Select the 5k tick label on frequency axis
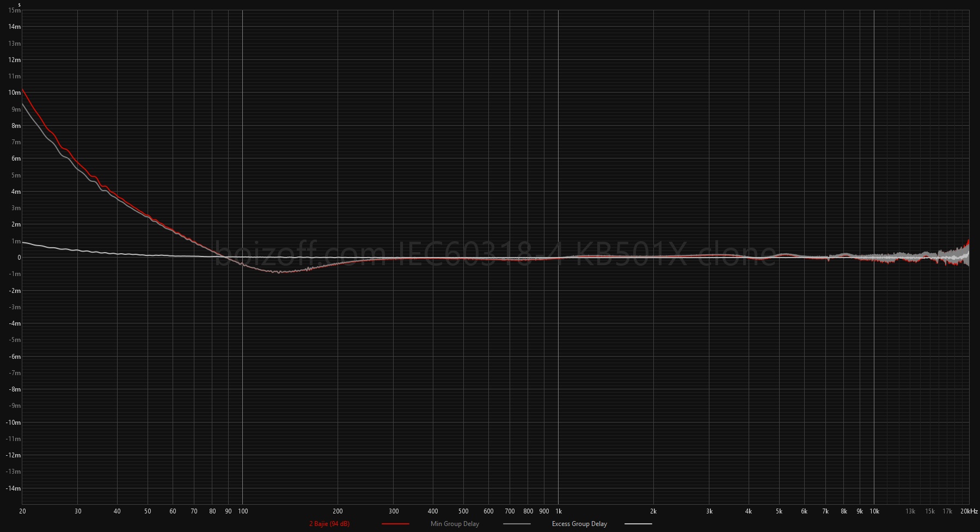 (779, 511)
